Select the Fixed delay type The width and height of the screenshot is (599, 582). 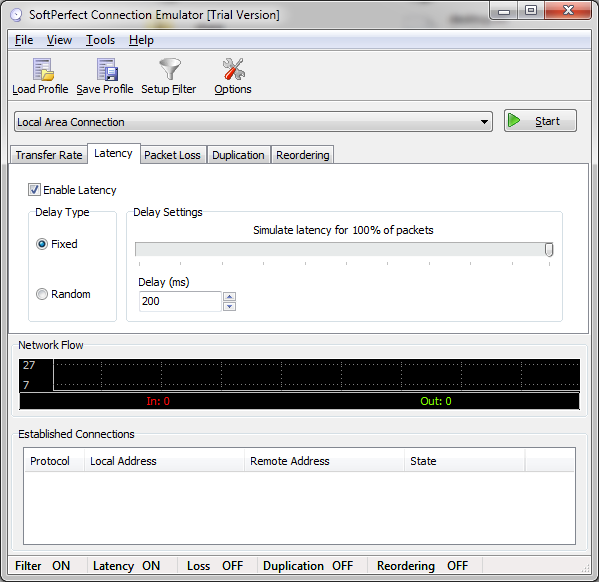42,244
